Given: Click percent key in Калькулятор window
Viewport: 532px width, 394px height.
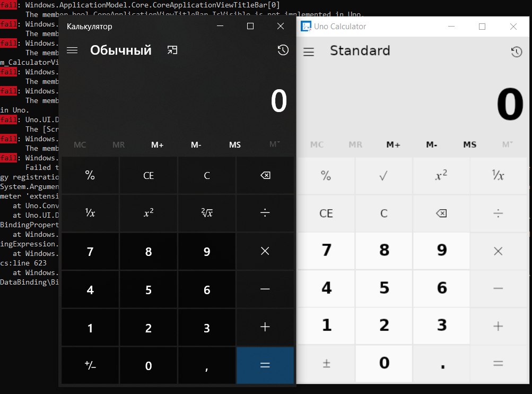Looking at the screenshot, I should [x=90, y=175].
